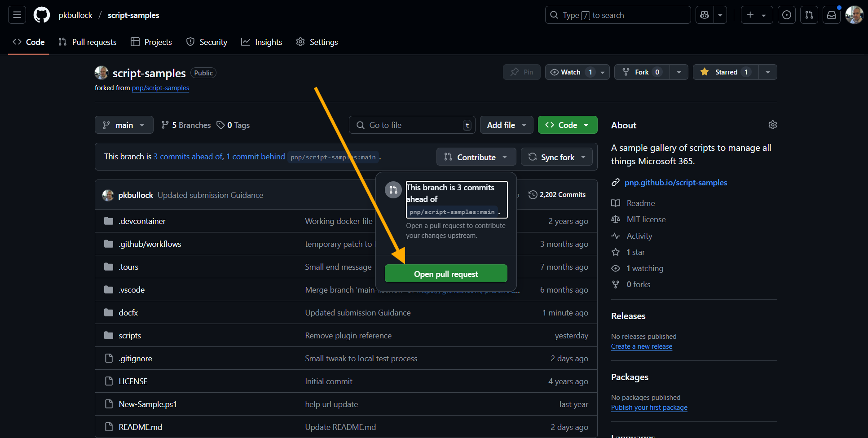Click the green Open pull request button
Image resolution: width=868 pixels, height=438 pixels.
pyautogui.click(x=446, y=274)
